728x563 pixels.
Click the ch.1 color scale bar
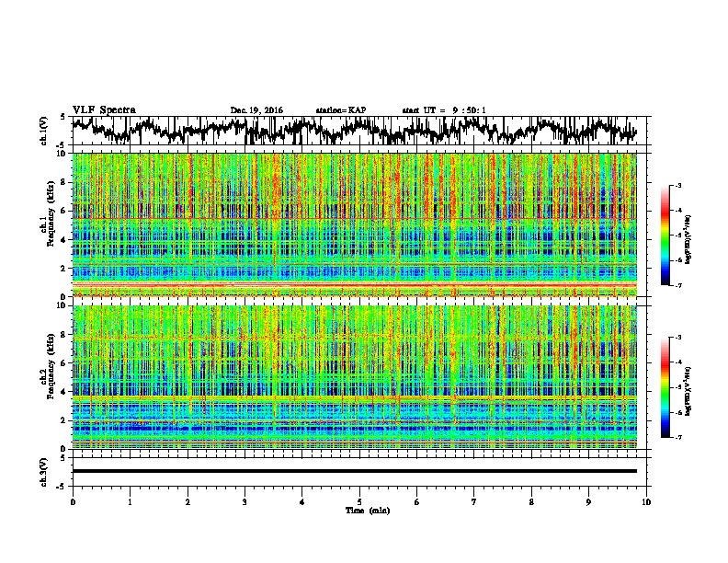pyautogui.click(x=665, y=236)
